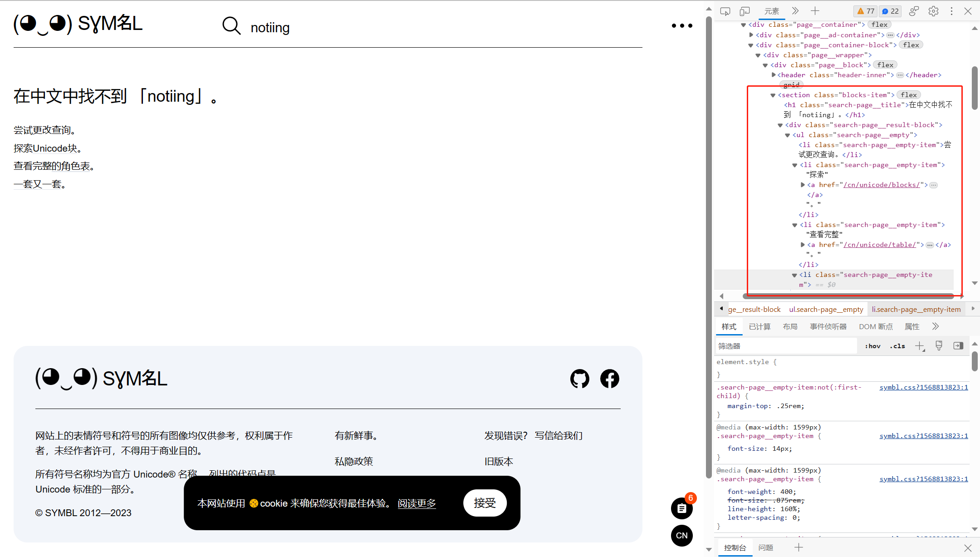Toggle the :hov element state button
The image size is (980, 557).
click(x=872, y=346)
